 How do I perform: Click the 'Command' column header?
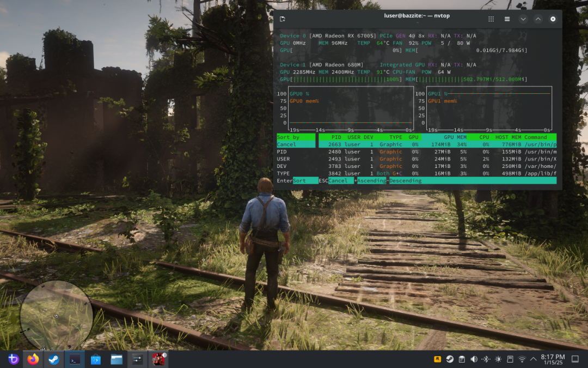tap(536, 137)
